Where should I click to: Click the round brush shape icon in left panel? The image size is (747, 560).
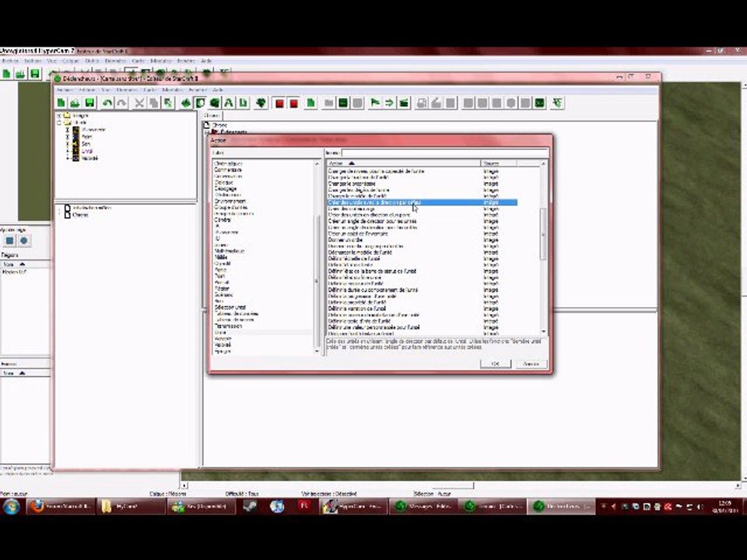24,240
